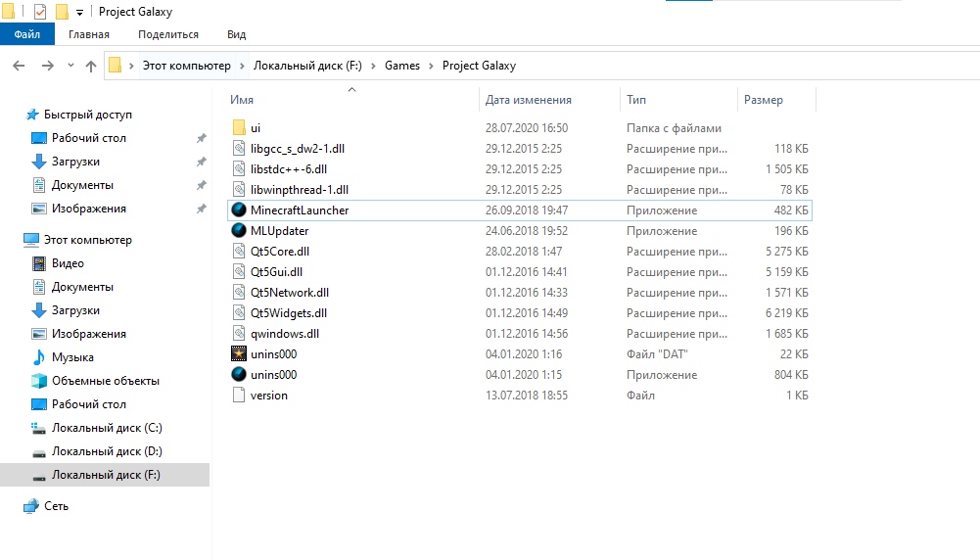The height and width of the screenshot is (560, 980).
Task: Open Музыка in the sidebar
Action: point(72,357)
